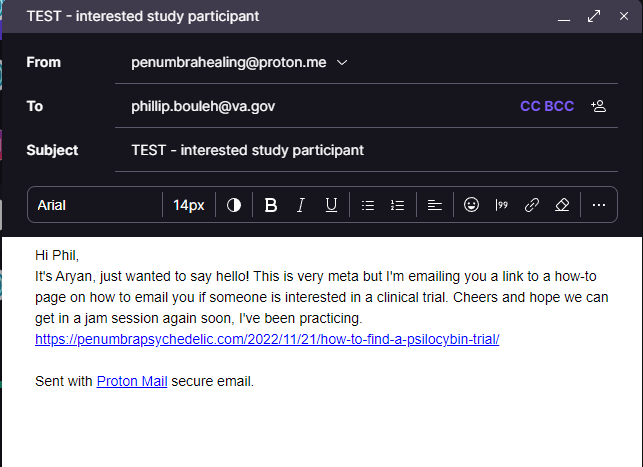This screenshot has width=643, height=467.
Task: Toggle bold formatting in the toolbar
Action: (271, 205)
